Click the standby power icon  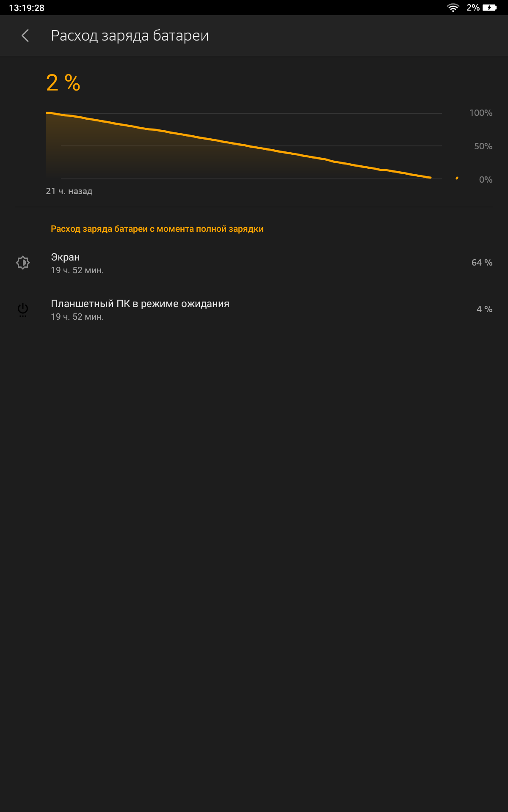click(x=23, y=309)
